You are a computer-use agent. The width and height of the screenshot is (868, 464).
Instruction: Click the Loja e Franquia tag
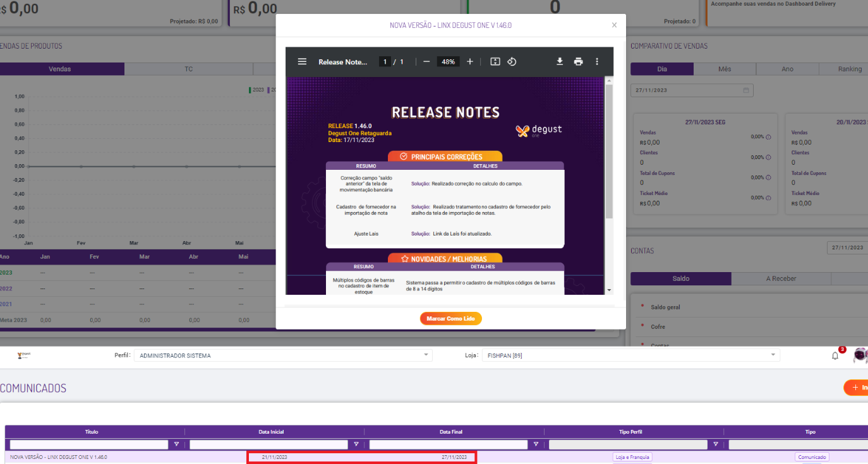tap(632, 457)
